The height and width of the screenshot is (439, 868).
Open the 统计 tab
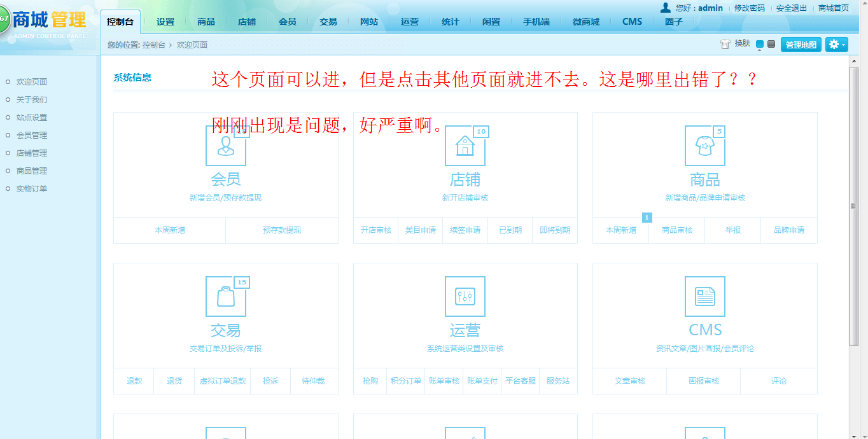[x=451, y=22]
